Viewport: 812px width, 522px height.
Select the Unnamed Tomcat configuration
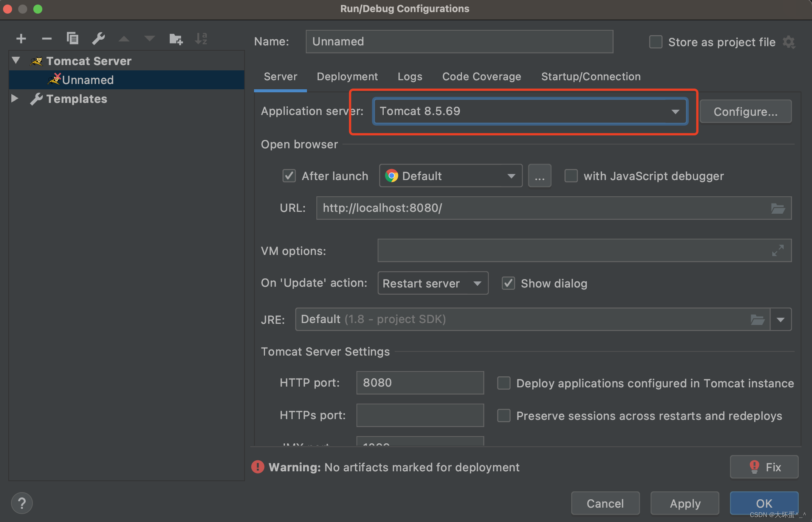(x=127, y=80)
